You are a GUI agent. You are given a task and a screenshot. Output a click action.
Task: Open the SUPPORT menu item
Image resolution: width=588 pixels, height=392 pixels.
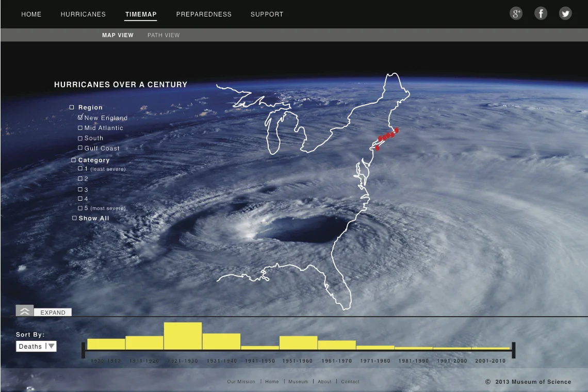pyautogui.click(x=267, y=14)
